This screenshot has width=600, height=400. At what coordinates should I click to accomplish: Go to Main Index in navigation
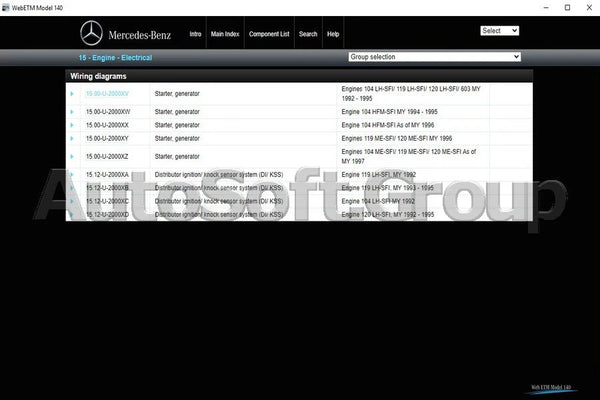(x=224, y=34)
